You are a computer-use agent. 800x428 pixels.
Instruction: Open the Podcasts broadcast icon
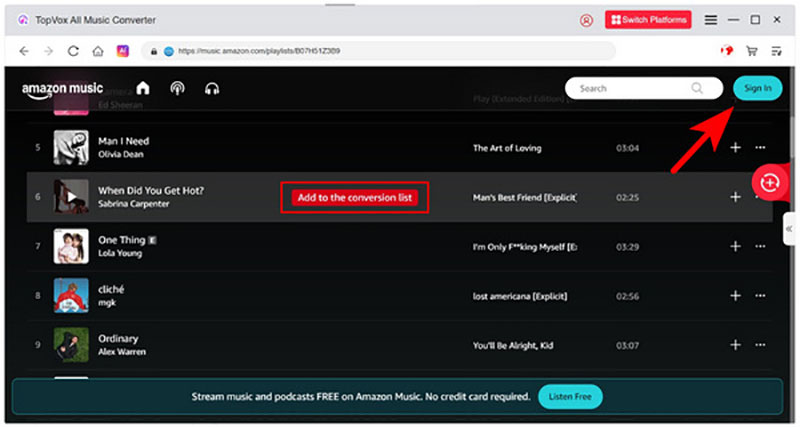(x=177, y=88)
